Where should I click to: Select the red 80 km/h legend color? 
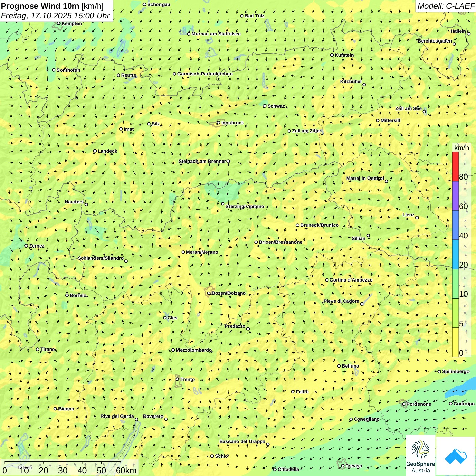point(455,167)
